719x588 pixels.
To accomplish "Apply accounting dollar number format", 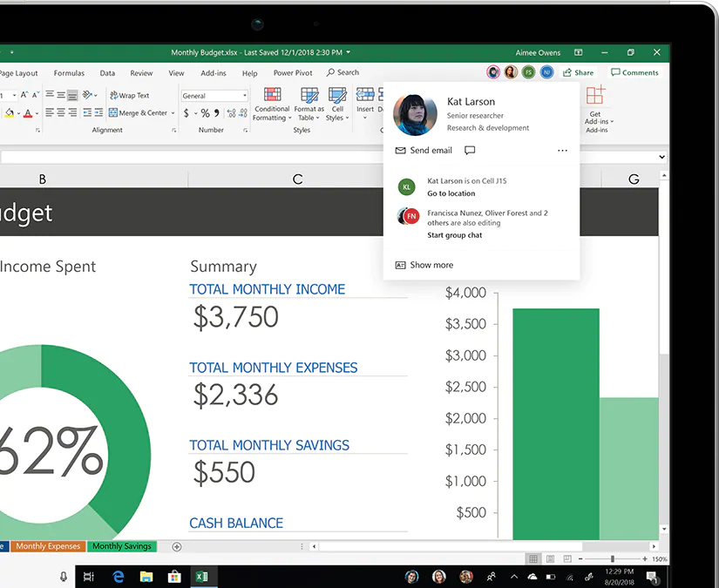I will [187, 112].
